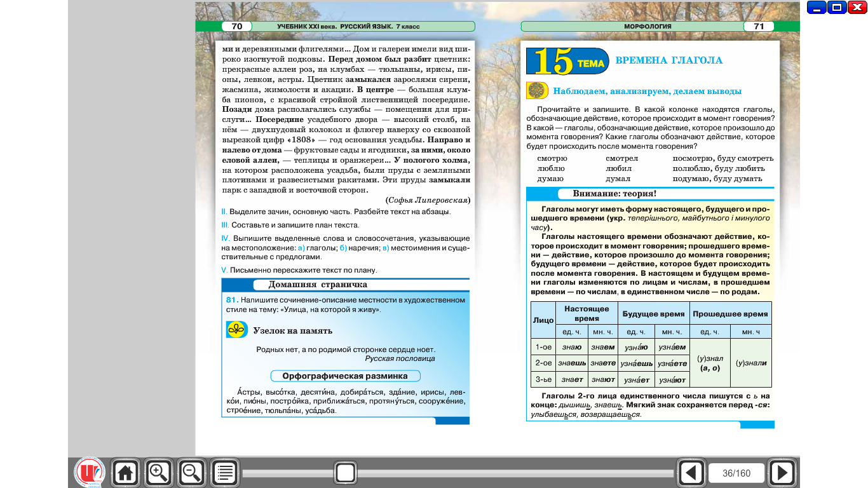Click the Узелок на память heading
The height and width of the screenshot is (488, 868).
[293, 330]
